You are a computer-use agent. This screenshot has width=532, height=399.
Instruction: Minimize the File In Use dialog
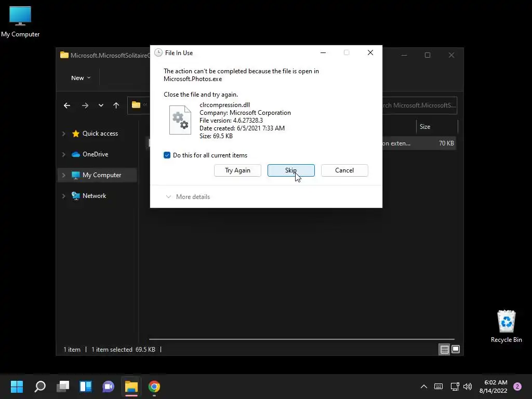[323, 52]
